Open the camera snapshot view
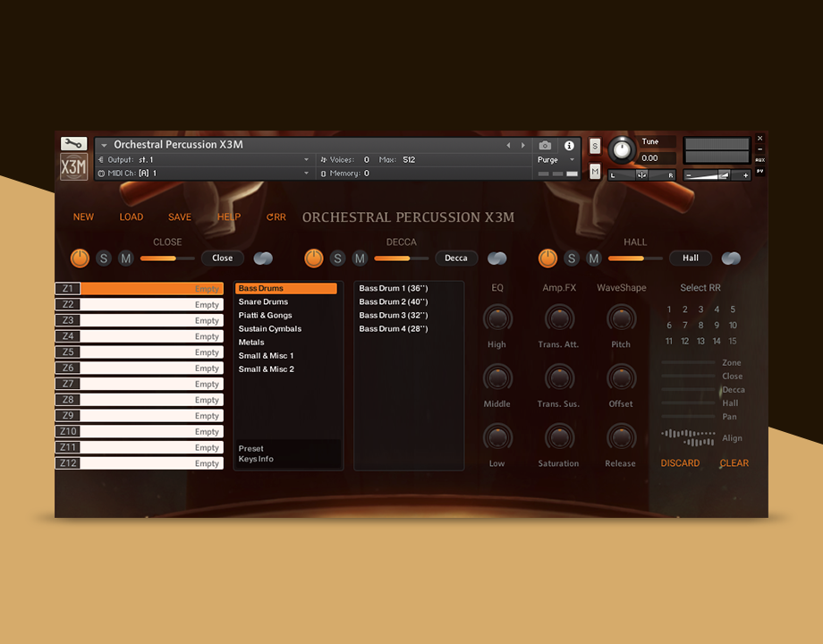 pos(545,145)
